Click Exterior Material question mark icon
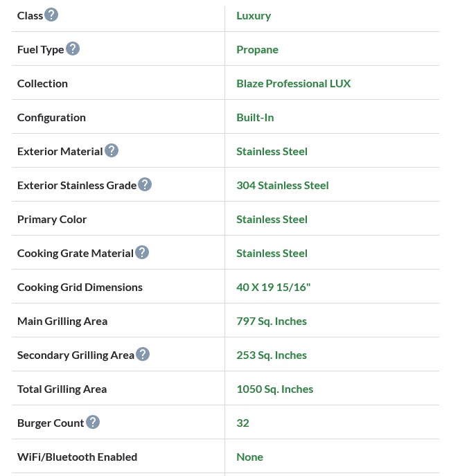 click(112, 150)
